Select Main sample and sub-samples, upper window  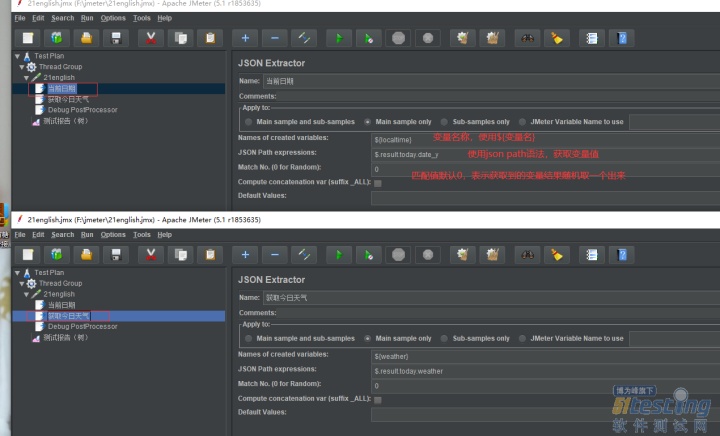click(248, 122)
